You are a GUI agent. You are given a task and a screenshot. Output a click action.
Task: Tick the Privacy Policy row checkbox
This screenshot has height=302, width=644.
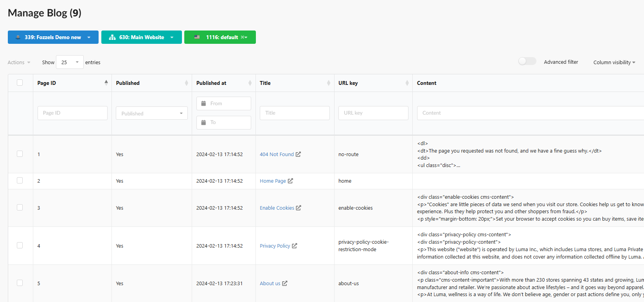(20, 245)
